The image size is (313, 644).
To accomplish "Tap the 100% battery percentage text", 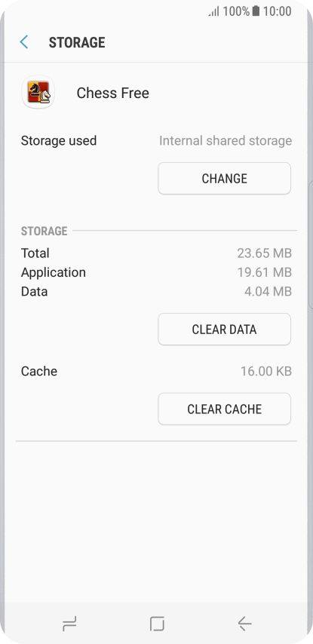I will 236,11.
